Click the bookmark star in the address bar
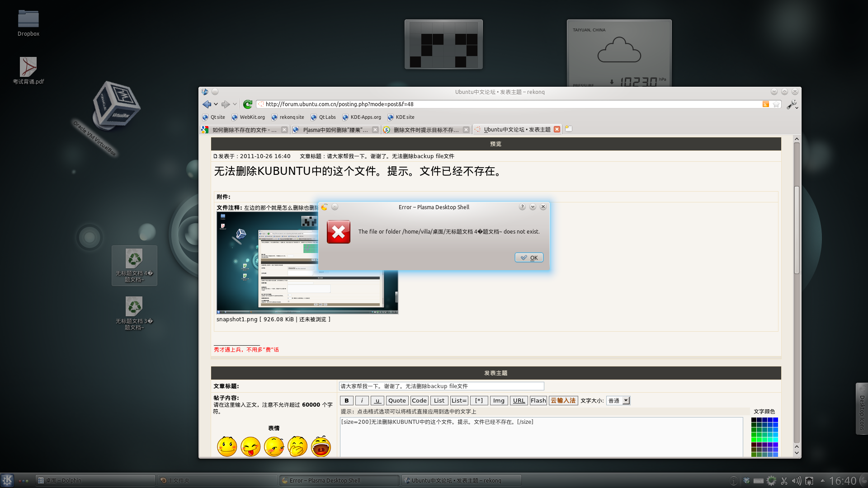Image resolution: width=868 pixels, height=488 pixels. tap(776, 104)
